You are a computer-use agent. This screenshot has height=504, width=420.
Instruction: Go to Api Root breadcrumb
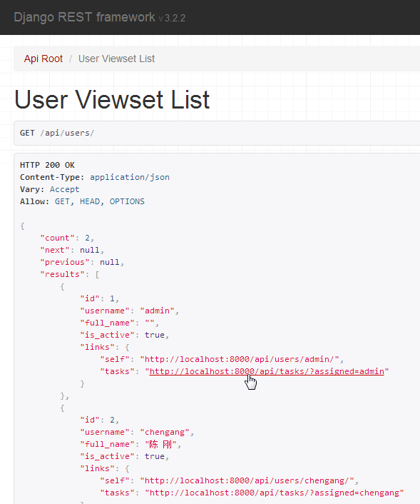point(43,59)
